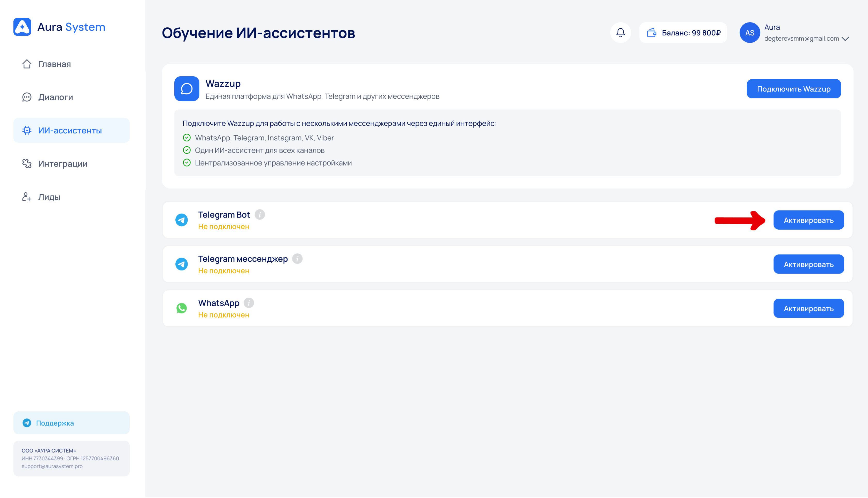Click the AS user avatar
Screen dimensions: 868x498
coord(749,33)
